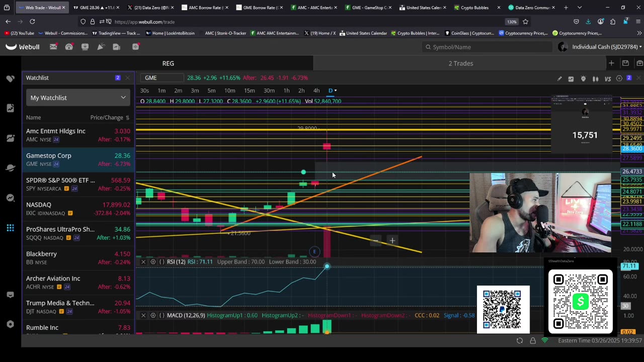Select Gamestop Corp in watchlist

[78, 159]
